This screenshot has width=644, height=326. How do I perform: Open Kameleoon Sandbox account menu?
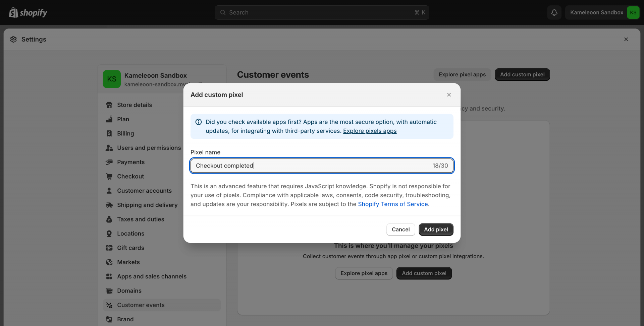(602, 13)
